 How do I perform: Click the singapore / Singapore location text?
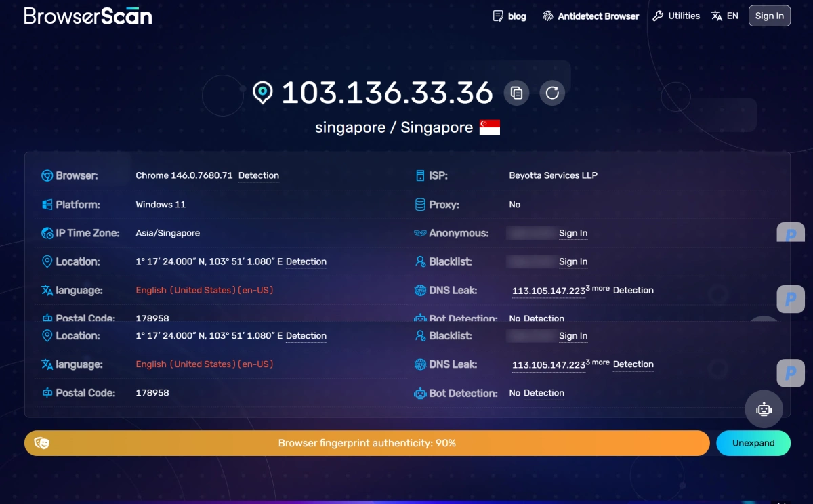coord(394,127)
